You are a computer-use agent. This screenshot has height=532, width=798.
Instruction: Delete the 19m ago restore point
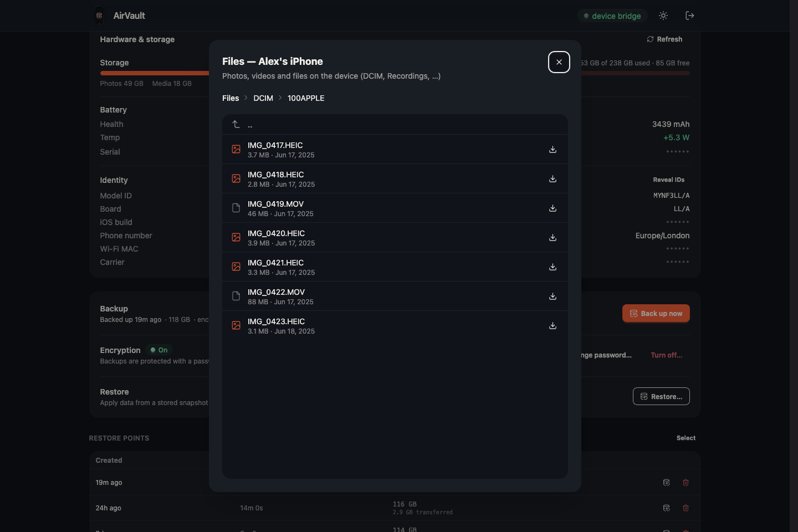686,483
